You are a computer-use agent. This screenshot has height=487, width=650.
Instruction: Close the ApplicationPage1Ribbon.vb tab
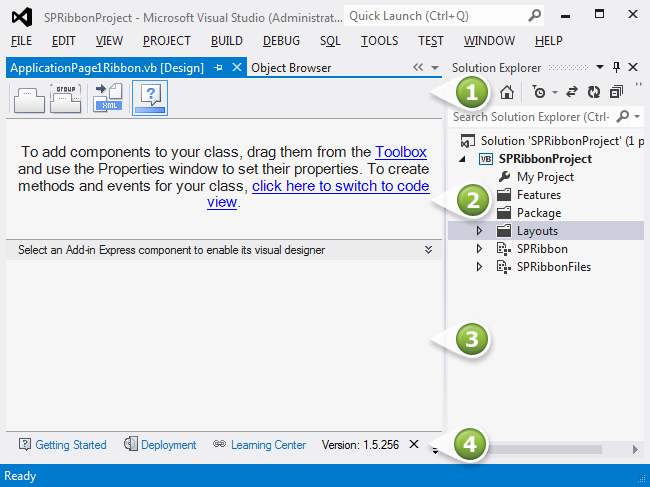tap(237, 67)
